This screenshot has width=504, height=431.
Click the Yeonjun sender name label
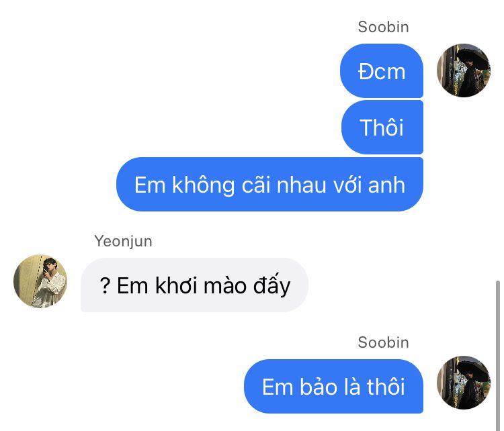(x=123, y=241)
